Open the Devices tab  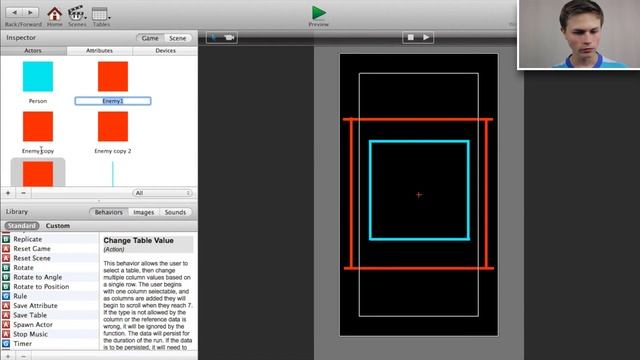click(165, 51)
